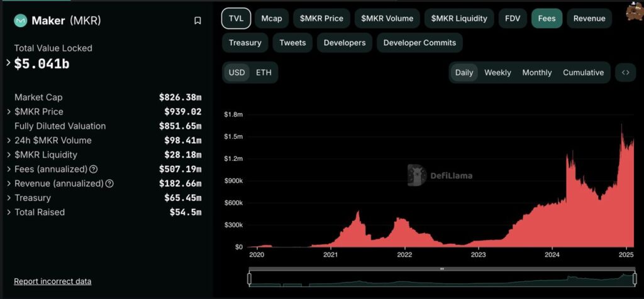The image size is (644, 299).
Task: Enable the Treasury chart series
Action: coord(245,43)
